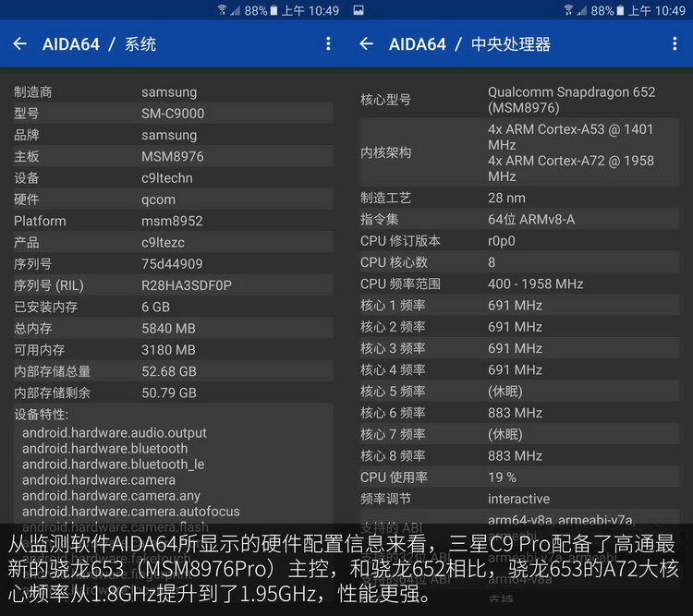Select serial number 75d44909
Viewport: 693px width, 616px height.
point(172,264)
